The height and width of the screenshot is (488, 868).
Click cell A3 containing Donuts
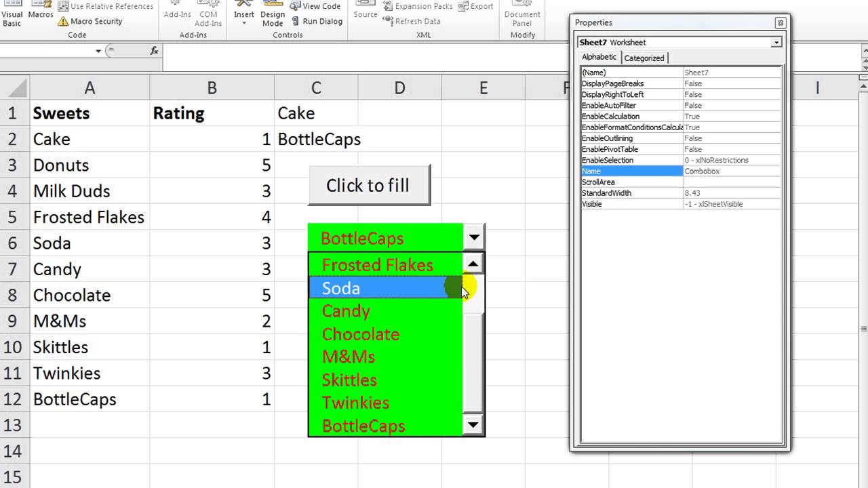(x=90, y=165)
